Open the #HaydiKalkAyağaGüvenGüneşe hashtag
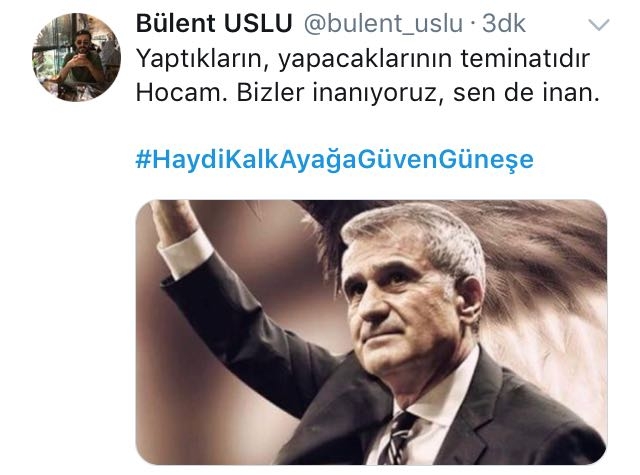Viewport: 640px width, 475px height. 334,160
